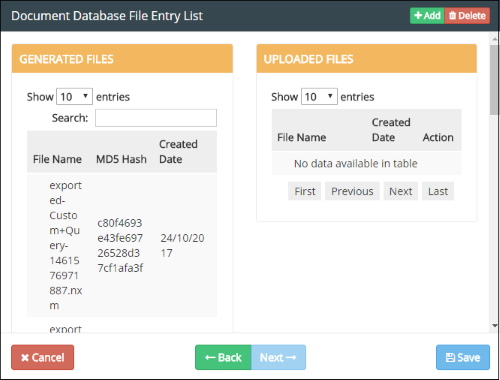Click the pagination Next button in Uploaded Files
The height and width of the screenshot is (380, 500).
click(x=401, y=191)
